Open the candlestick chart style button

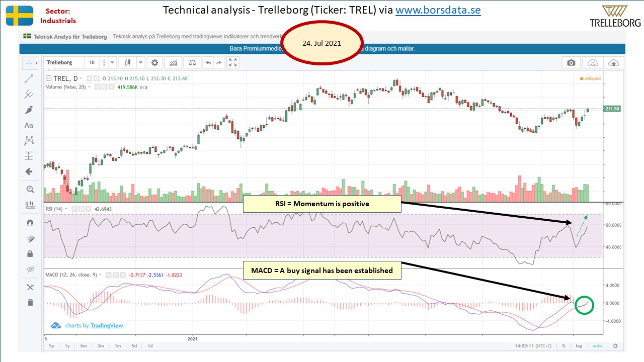(x=127, y=62)
